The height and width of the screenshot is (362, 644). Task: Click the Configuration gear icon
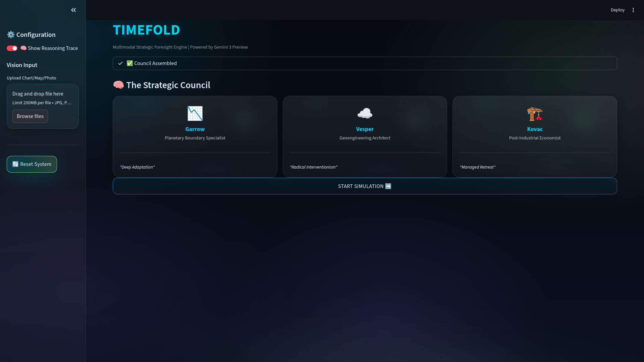pos(11,35)
